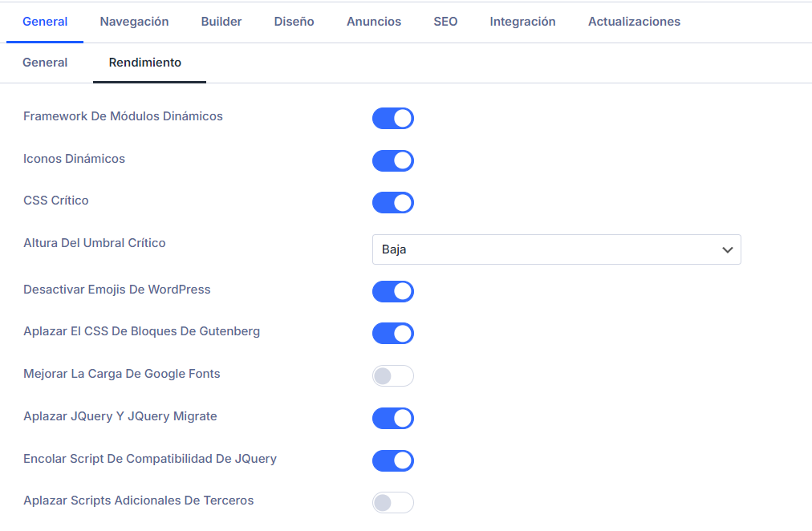
Task: Turn off Iconos Dinámicos switch
Action: [393, 160]
